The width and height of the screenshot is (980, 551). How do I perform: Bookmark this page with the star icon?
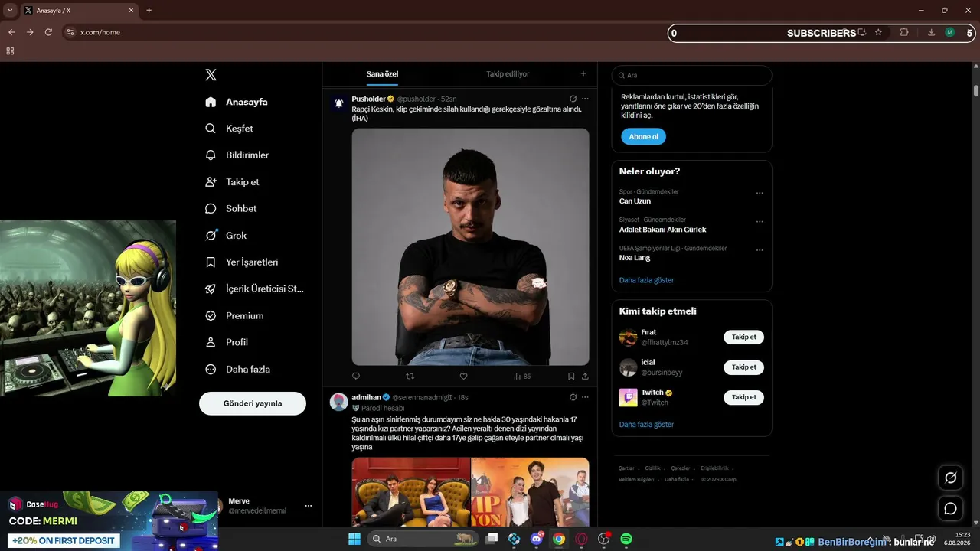878,32
